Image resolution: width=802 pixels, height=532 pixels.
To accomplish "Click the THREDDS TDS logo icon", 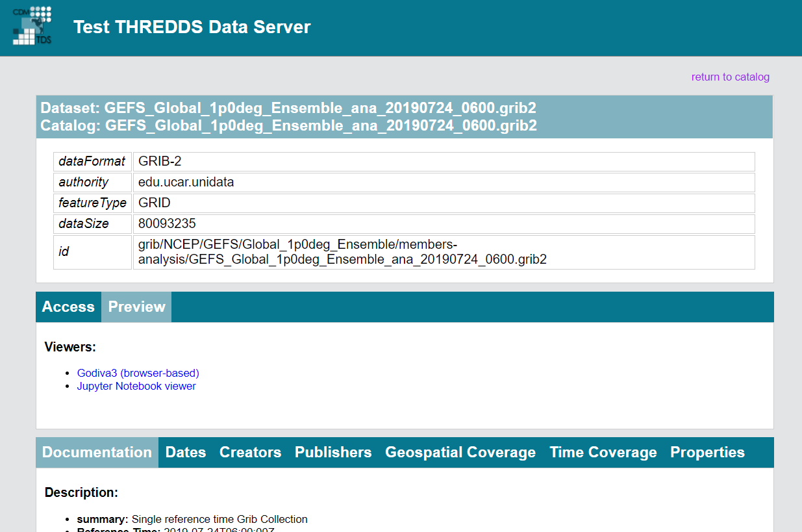I will point(32,26).
